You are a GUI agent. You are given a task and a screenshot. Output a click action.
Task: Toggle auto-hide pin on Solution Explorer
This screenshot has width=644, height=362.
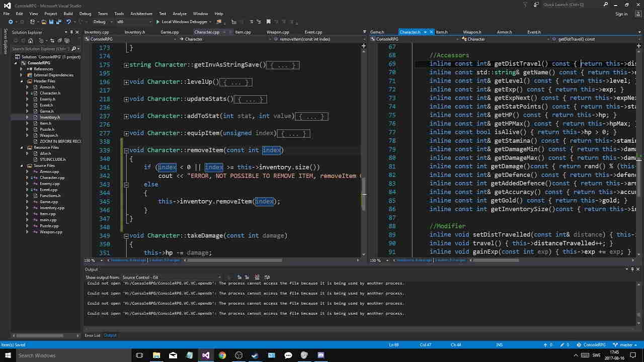(71, 32)
